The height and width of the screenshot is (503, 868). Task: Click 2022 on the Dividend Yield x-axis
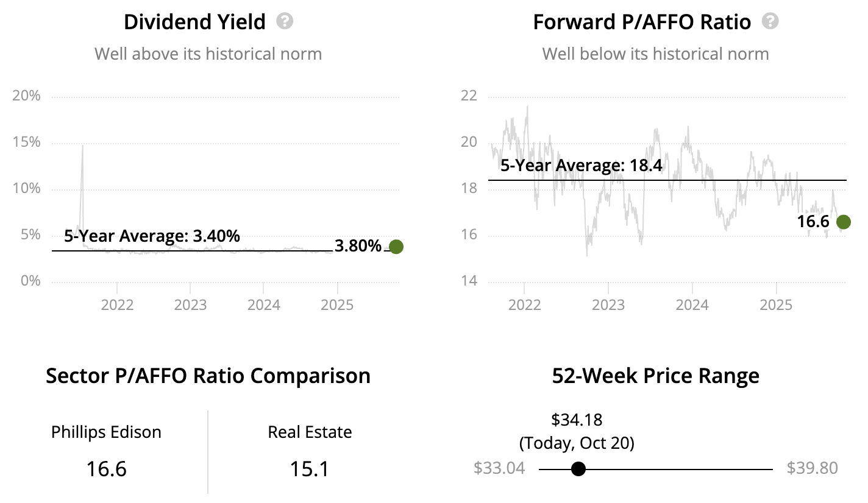click(117, 304)
